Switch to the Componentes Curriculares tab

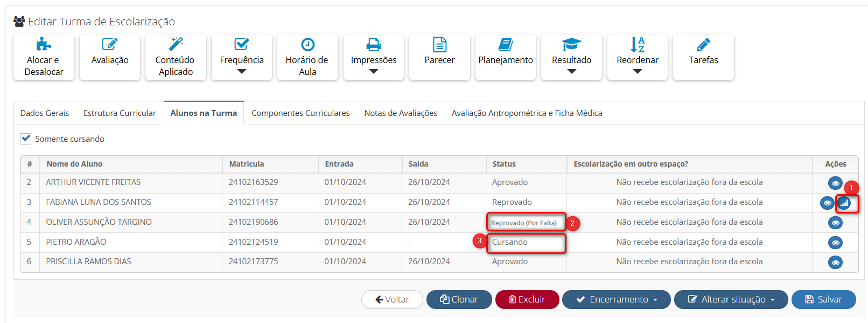pos(300,113)
